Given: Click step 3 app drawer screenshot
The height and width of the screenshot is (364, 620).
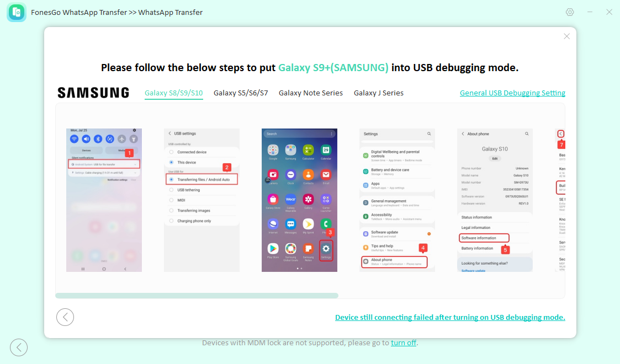Looking at the screenshot, I should [299, 200].
